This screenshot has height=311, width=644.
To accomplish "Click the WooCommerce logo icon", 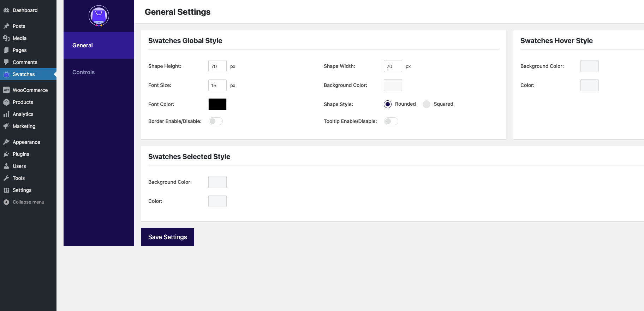I will 6,90.
